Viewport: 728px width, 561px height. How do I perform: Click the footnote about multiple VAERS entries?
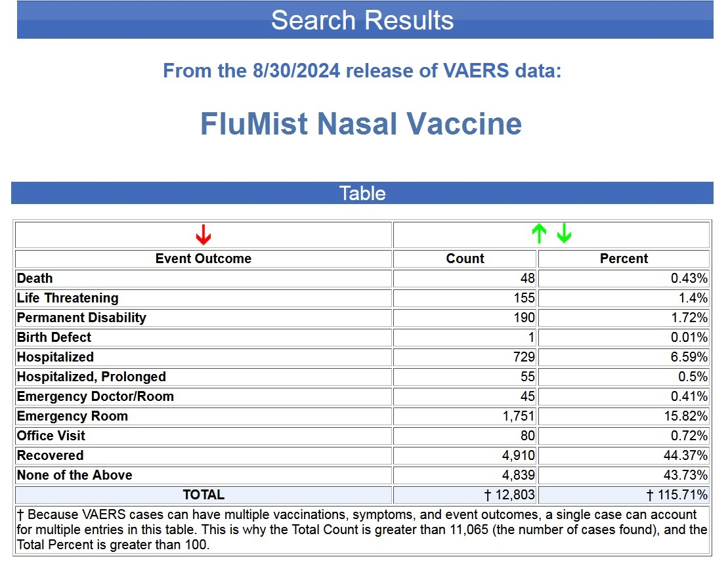pos(362,530)
